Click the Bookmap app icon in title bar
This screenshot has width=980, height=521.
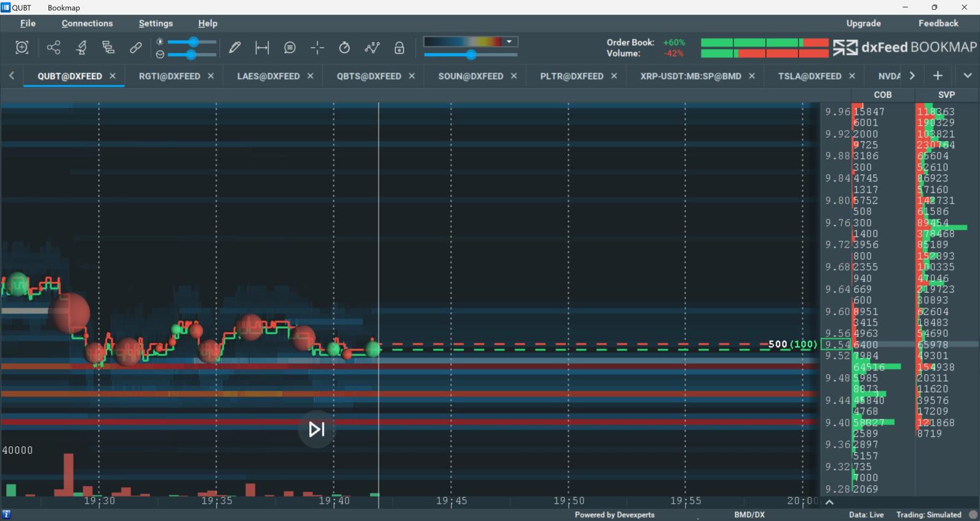(x=6, y=7)
